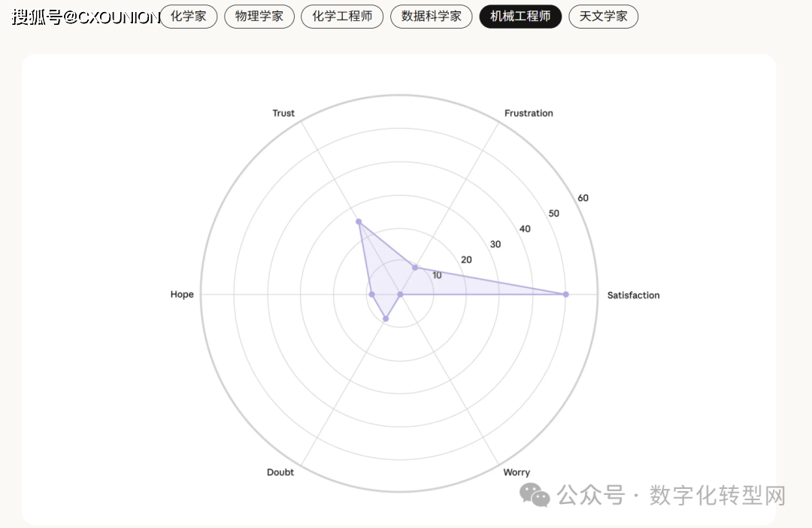Click the Trust axis label
The width and height of the screenshot is (812, 528).
coord(283,114)
